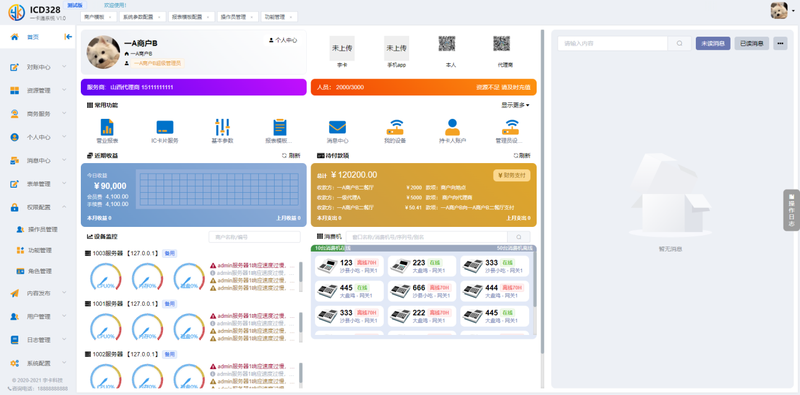
Task: Click the 内容发布 paper-plane sidebar icon
Action: pyautogui.click(x=15, y=293)
